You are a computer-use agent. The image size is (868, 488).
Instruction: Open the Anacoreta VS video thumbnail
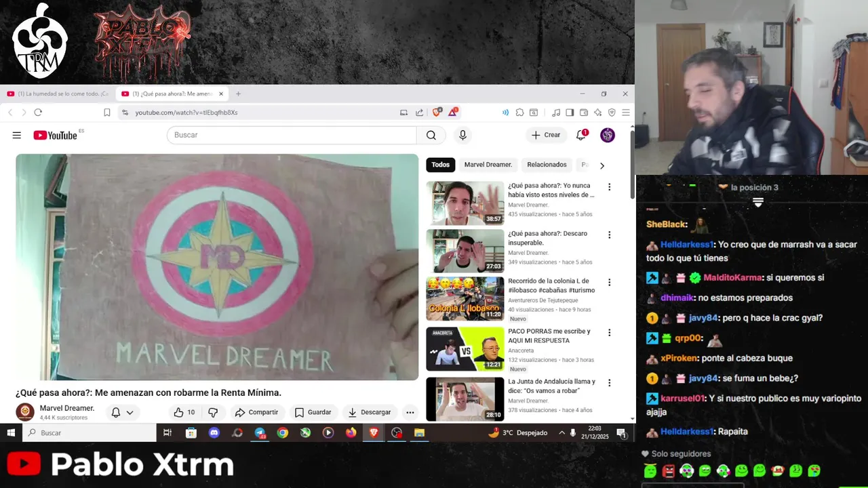[x=465, y=349]
